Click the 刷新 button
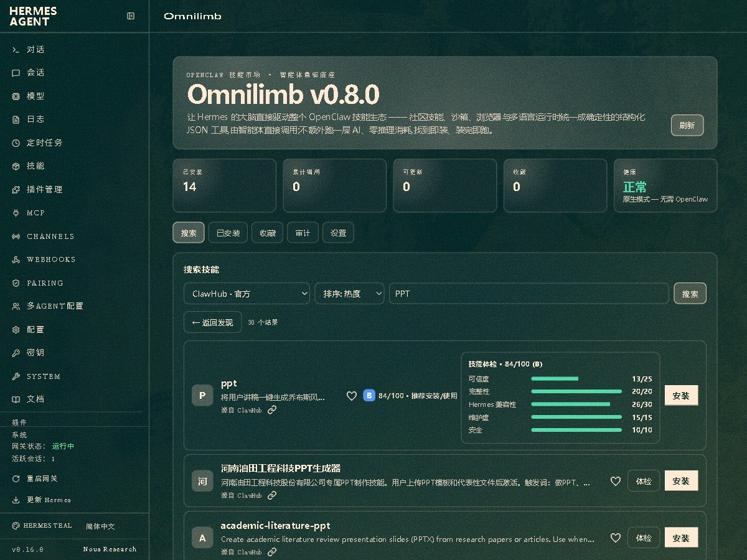The width and height of the screenshot is (747, 560). pyautogui.click(x=687, y=125)
